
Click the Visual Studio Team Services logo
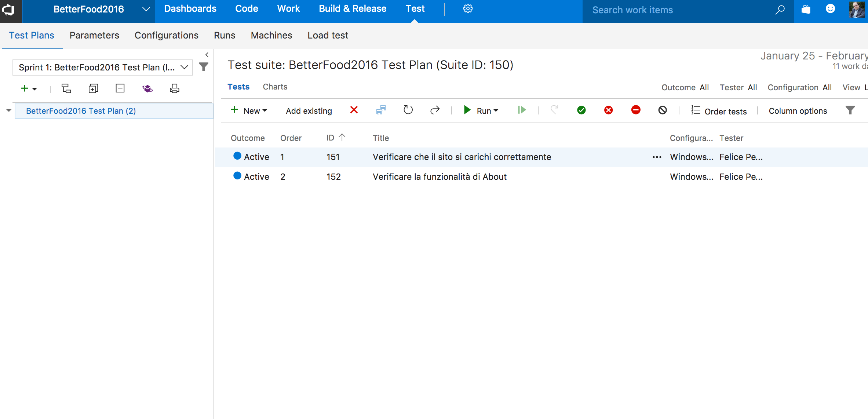pos(8,10)
